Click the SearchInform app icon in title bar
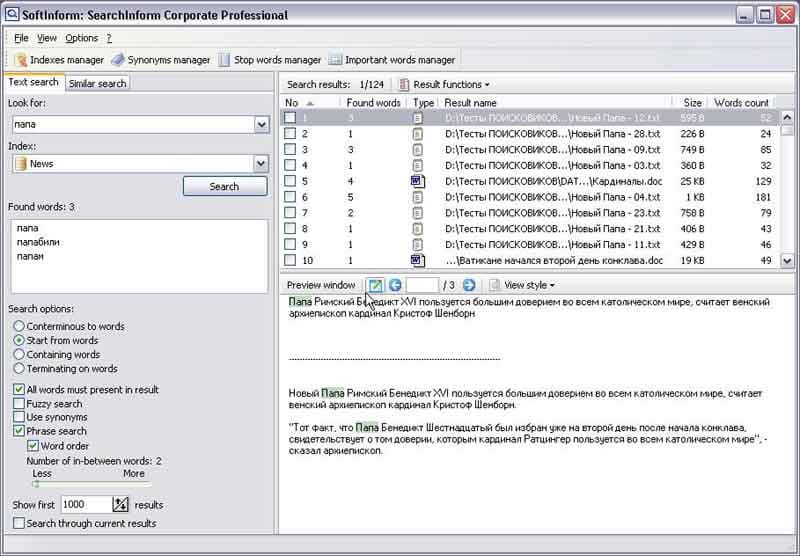The height and width of the screenshot is (556, 800). (x=11, y=14)
